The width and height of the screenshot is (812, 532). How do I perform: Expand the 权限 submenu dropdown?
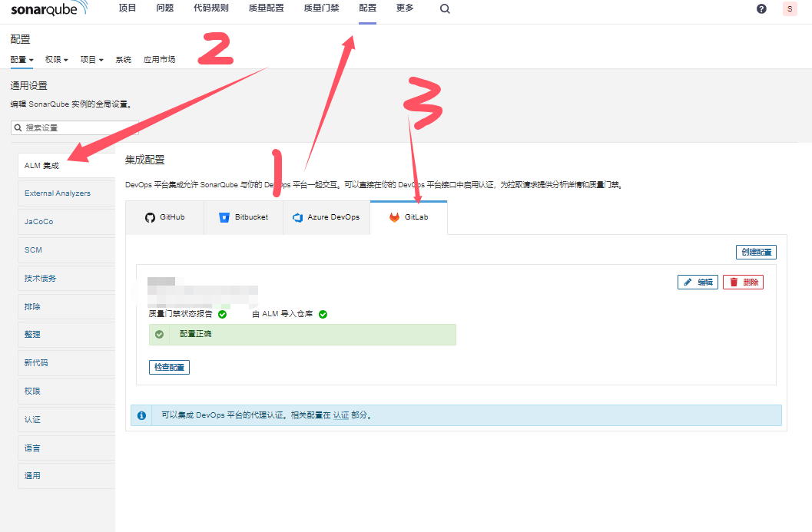57,60
